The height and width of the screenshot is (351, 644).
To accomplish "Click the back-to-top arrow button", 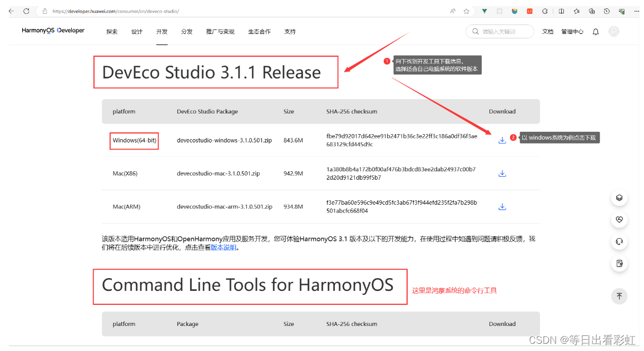I will [619, 296].
